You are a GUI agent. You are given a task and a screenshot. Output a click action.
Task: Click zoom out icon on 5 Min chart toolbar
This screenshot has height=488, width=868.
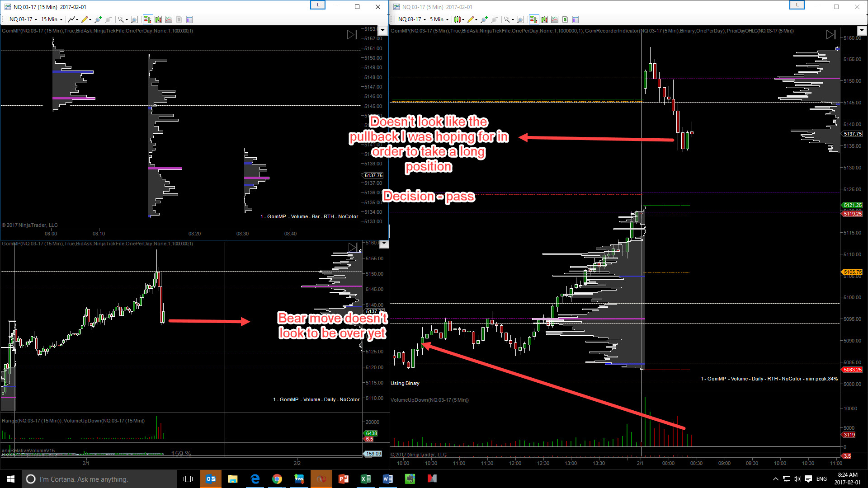(x=495, y=19)
